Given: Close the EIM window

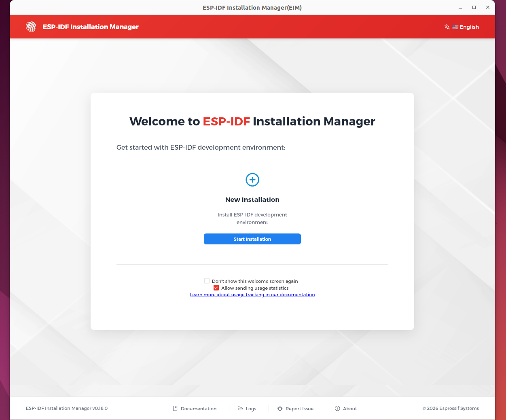Looking at the screenshot, I should point(488,7).
